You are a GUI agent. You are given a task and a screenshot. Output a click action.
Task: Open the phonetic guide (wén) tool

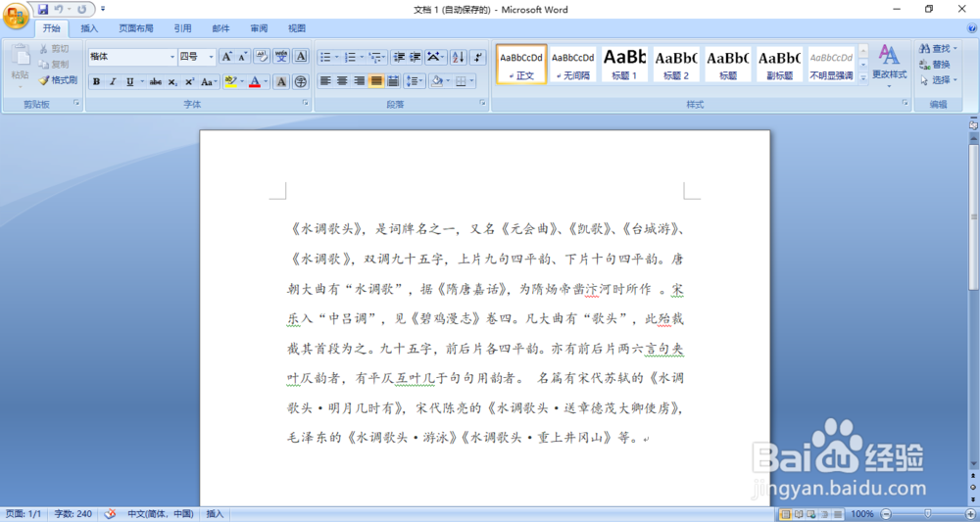(x=281, y=57)
